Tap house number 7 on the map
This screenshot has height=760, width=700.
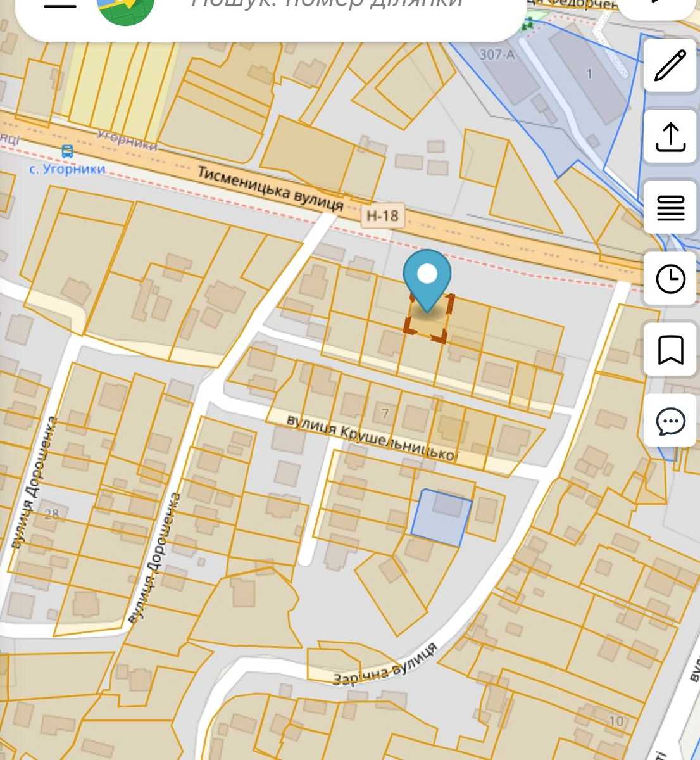click(385, 414)
